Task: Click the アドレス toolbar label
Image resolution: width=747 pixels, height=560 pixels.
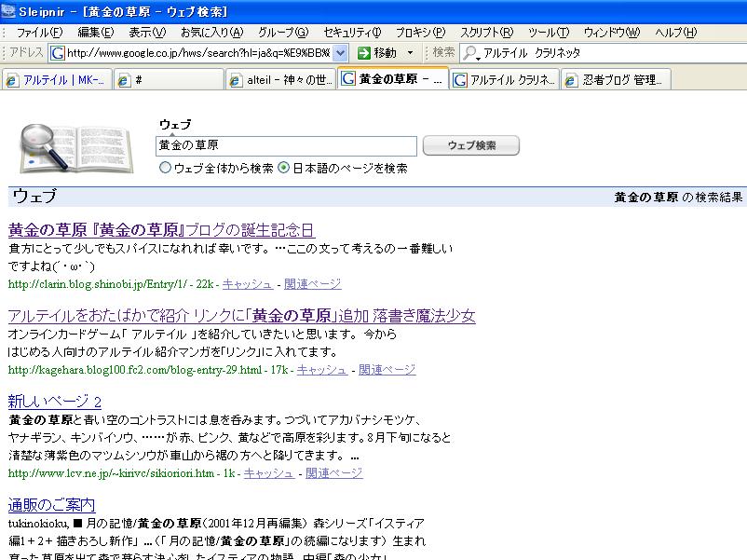Action: coord(27,52)
